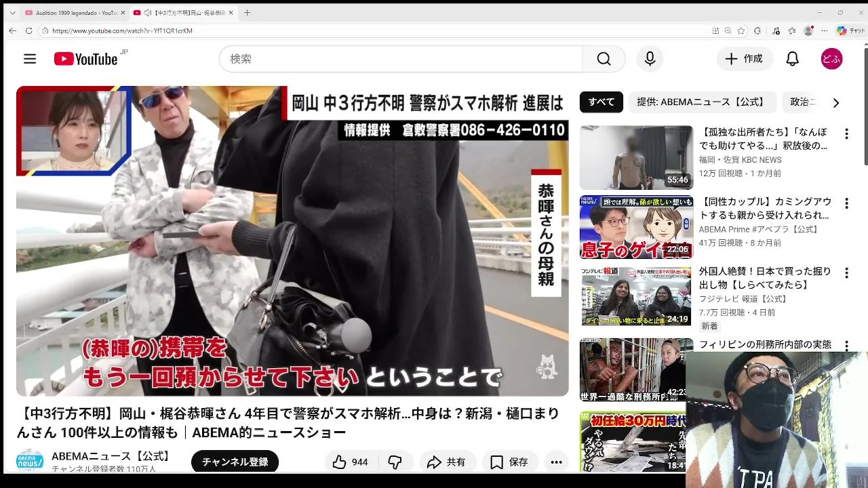Open options menu for 孤独な出所者たち video
Image resolution: width=868 pixels, height=488 pixels.
846,134
